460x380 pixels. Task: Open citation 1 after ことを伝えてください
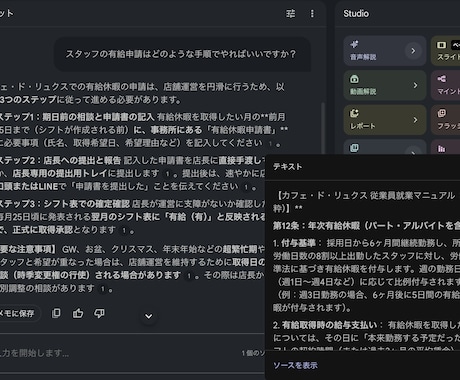point(246,187)
